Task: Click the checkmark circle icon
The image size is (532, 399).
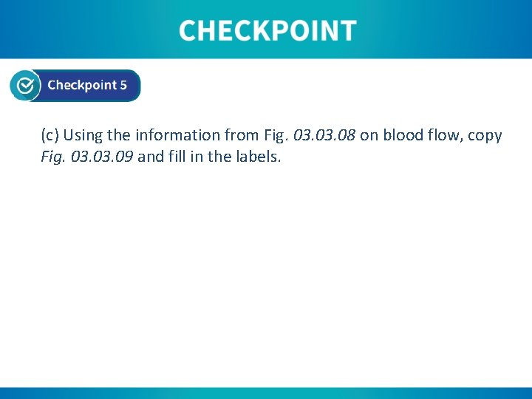Action: tap(25, 86)
